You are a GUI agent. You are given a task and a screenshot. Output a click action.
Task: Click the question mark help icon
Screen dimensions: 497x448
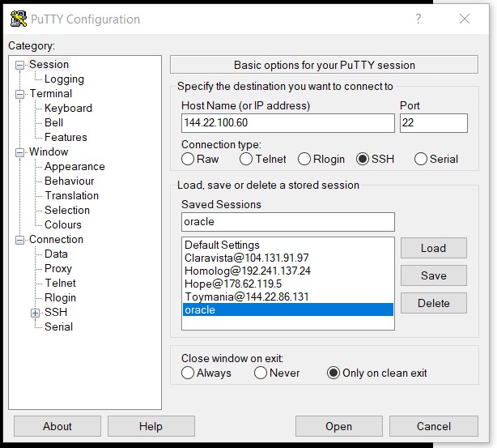418,19
